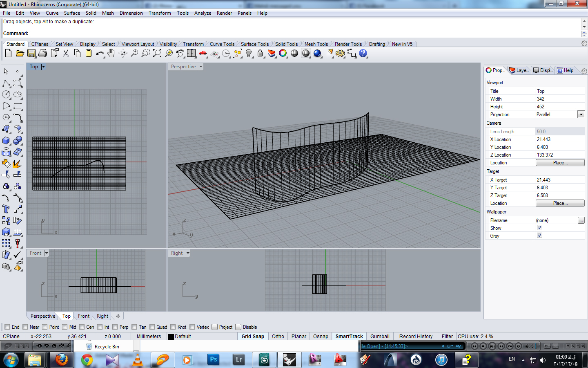
Task: Toggle the wallpaper Show checkbox
Action: (539, 228)
